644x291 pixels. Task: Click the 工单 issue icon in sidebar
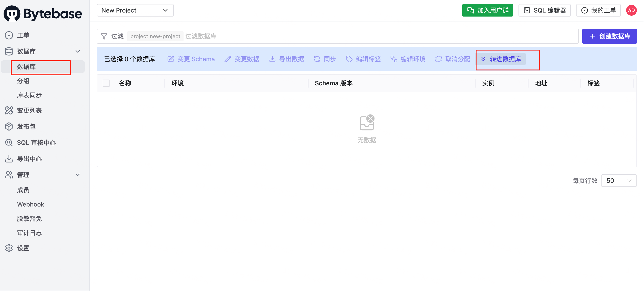point(9,35)
